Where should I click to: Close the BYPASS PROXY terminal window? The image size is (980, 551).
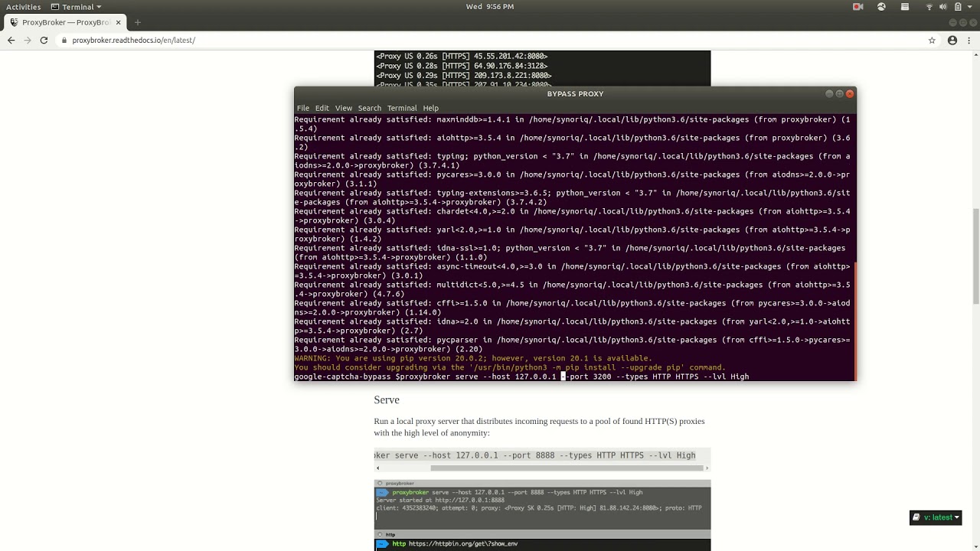[850, 93]
